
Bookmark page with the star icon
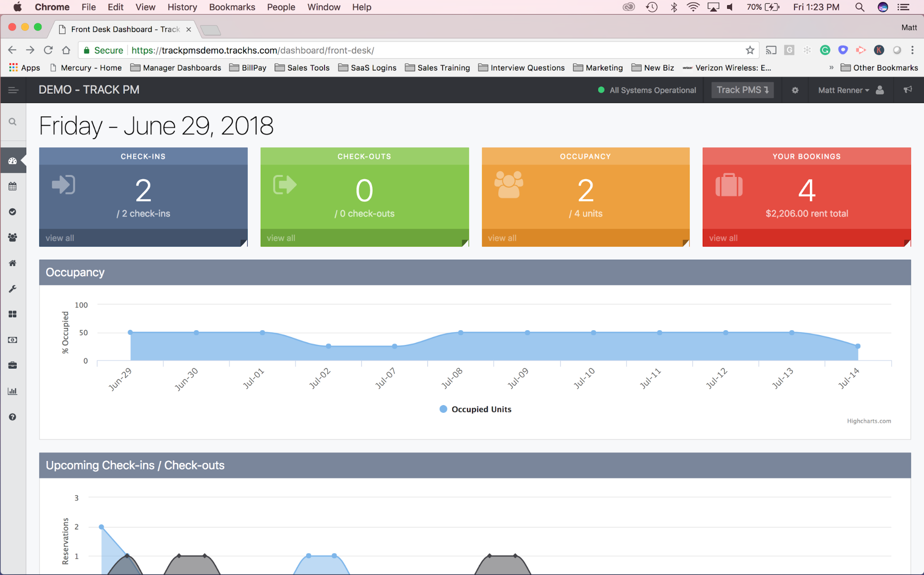pyautogui.click(x=750, y=50)
